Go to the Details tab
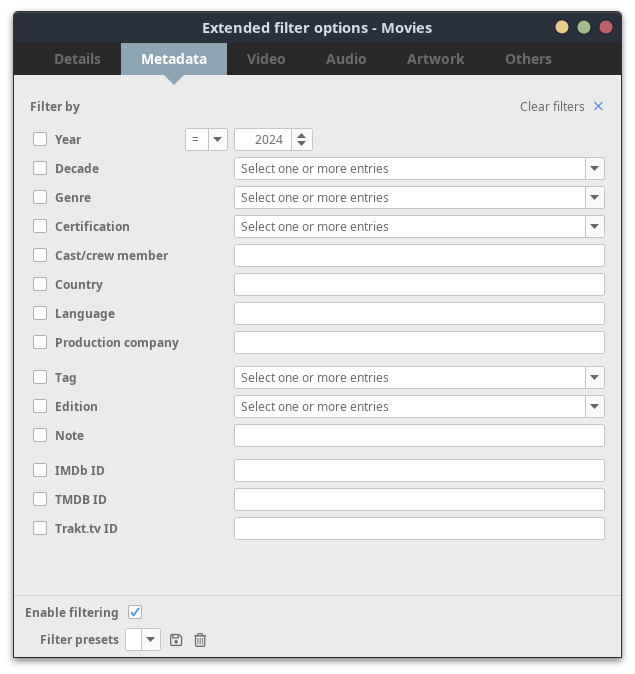Screen dimensions: 635x674 77,59
